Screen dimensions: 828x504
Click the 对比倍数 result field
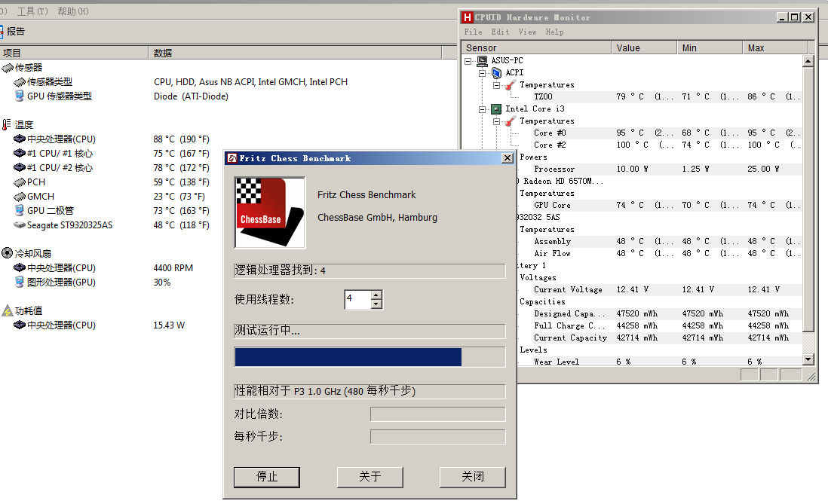pyautogui.click(x=438, y=414)
